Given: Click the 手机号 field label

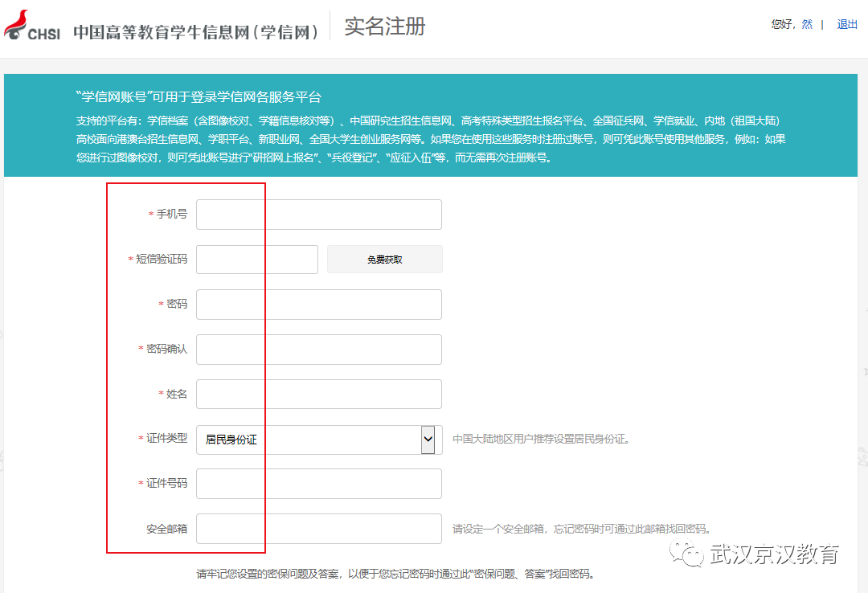Looking at the screenshot, I should pyautogui.click(x=172, y=214).
